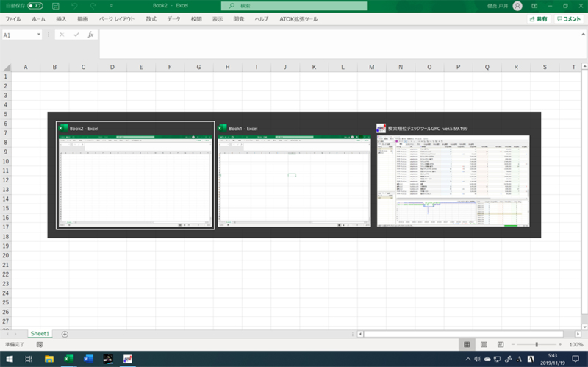Click the horizontal scroll left arrow
This screenshot has width=588, height=367.
tap(360, 334)
